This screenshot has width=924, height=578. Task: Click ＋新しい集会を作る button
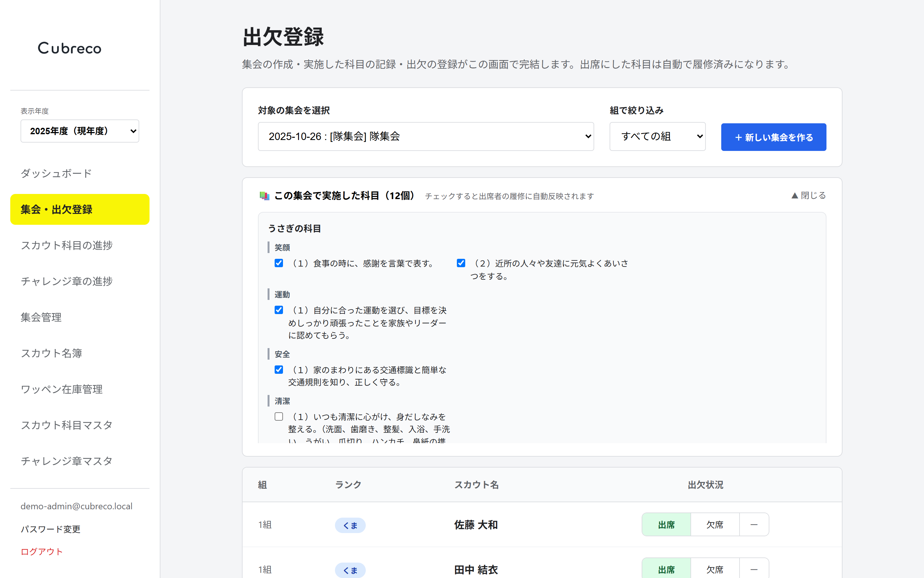(x=774, y=137)
